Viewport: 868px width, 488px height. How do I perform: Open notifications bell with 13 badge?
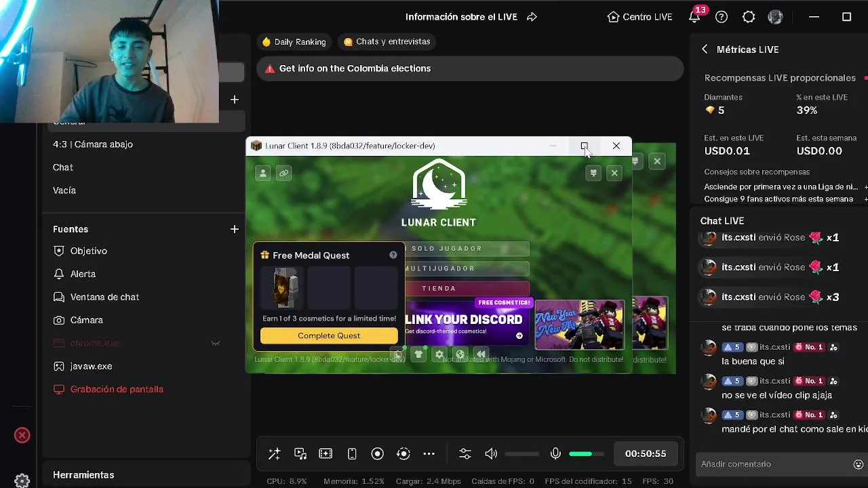pos(694,17)
